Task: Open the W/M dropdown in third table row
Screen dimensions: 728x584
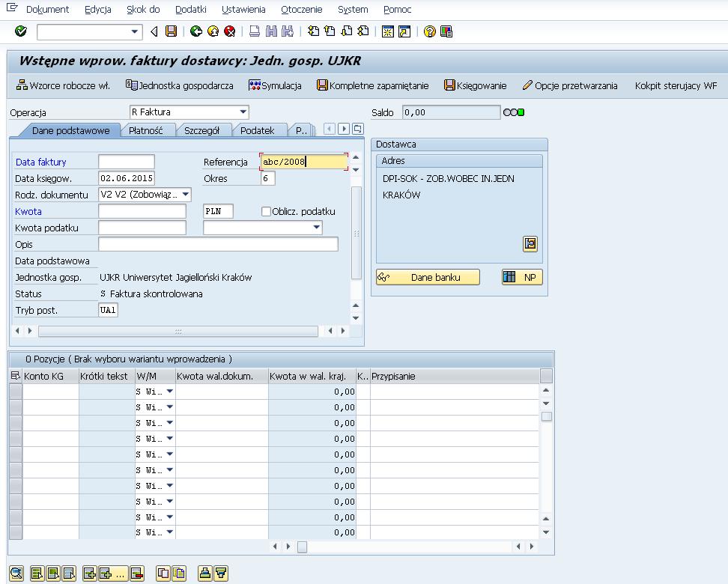Action: click(x=170, y=423)
